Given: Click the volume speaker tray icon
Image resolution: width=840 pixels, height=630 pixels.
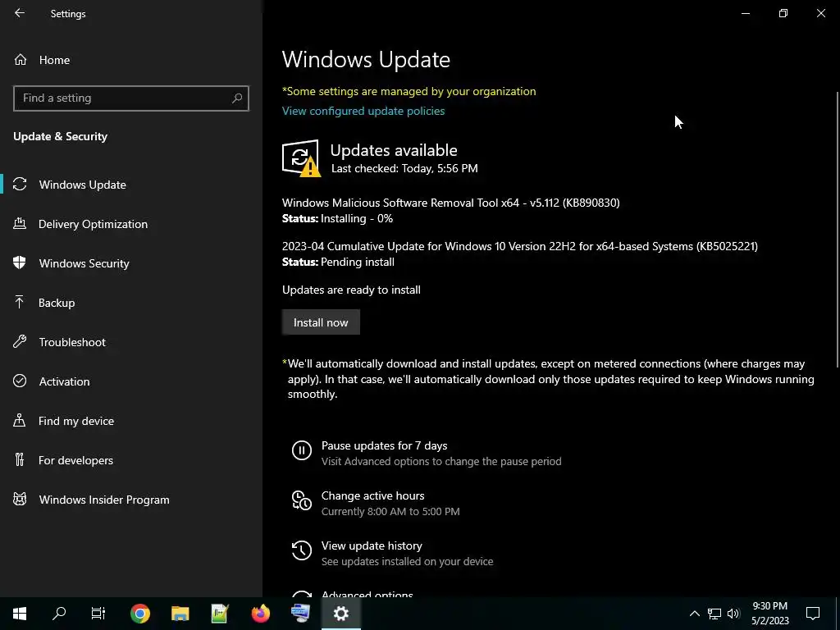Looking at the screenshot, I should 733,614.
